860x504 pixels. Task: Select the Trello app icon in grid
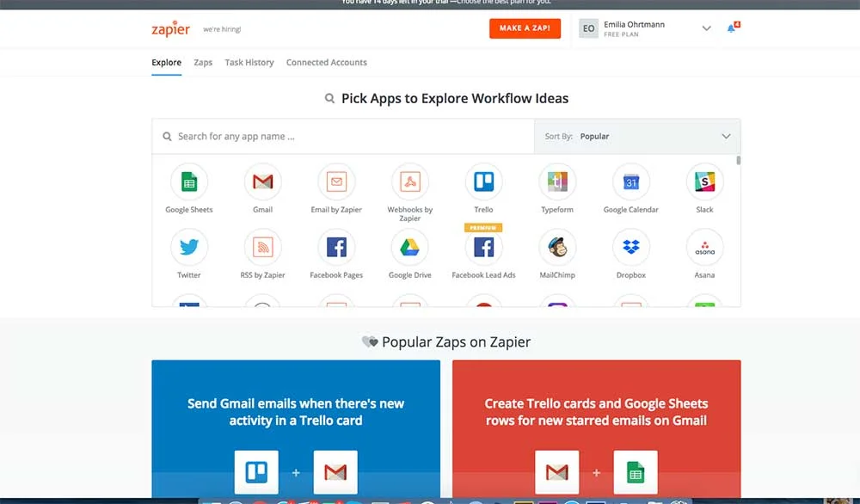[483, 181]
